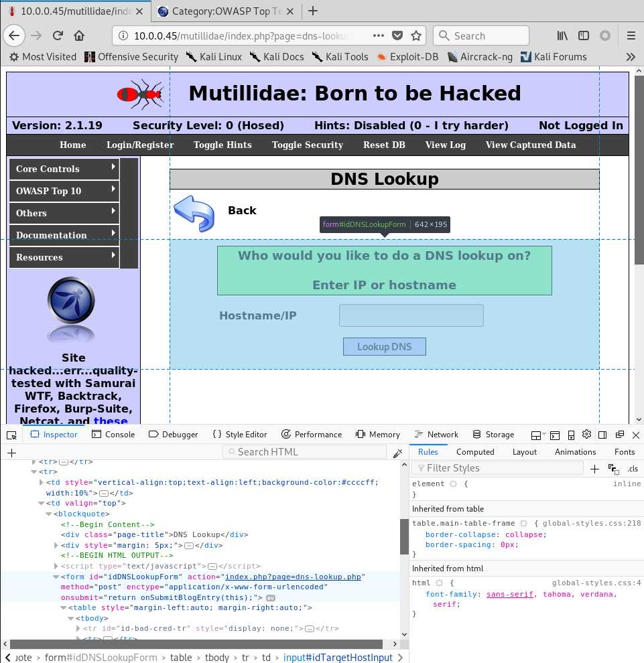This screenshot has height=663, width=644.
Task: Open the Fonts tab
Action: [625, 451]
